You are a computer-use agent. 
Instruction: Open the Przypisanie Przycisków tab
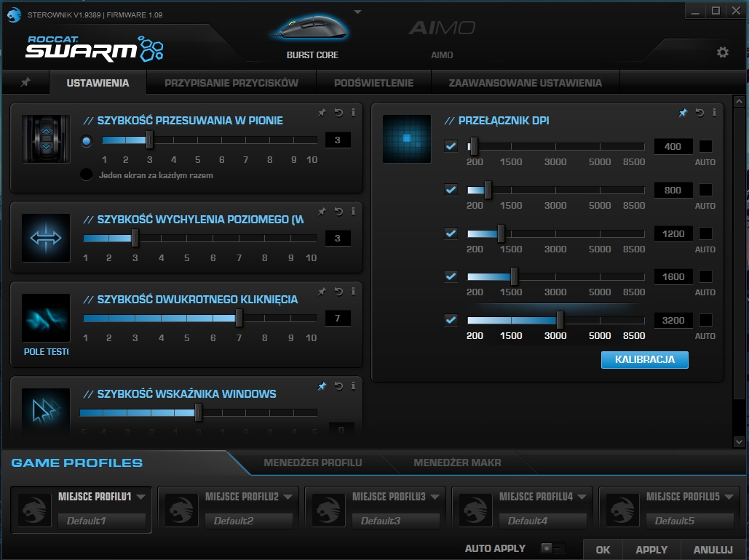pos(231,83)
